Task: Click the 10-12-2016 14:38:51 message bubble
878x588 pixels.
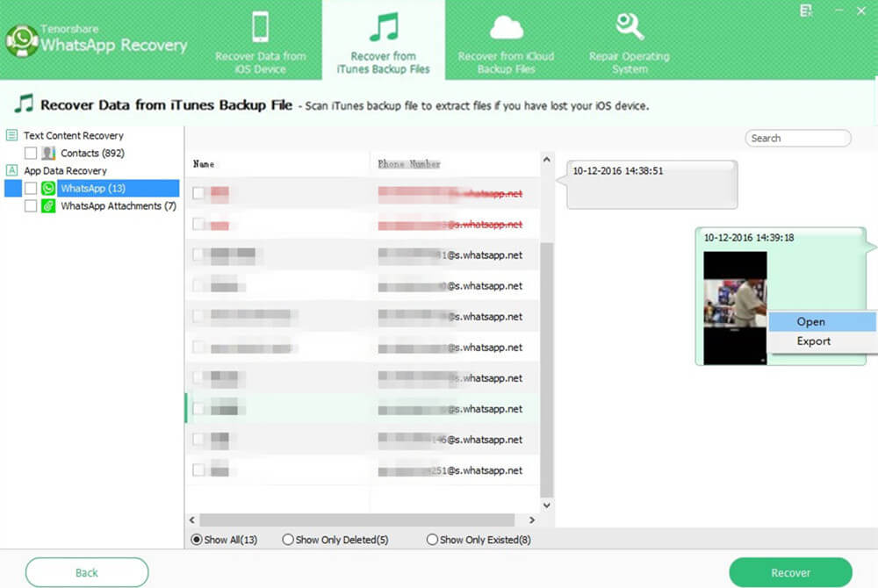Action: pyautogui.click(x=651, y=184)
